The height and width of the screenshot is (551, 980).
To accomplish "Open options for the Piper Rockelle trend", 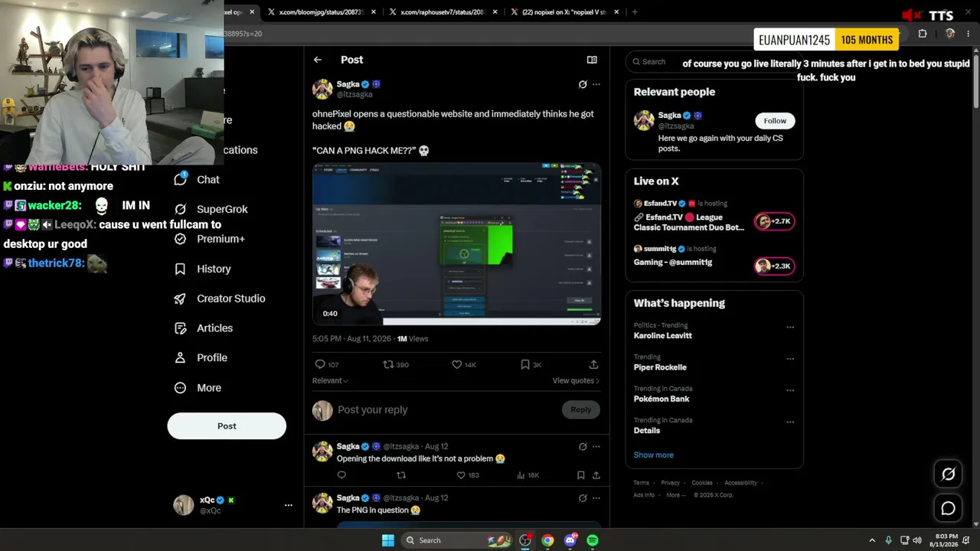I will pos(790,358).
